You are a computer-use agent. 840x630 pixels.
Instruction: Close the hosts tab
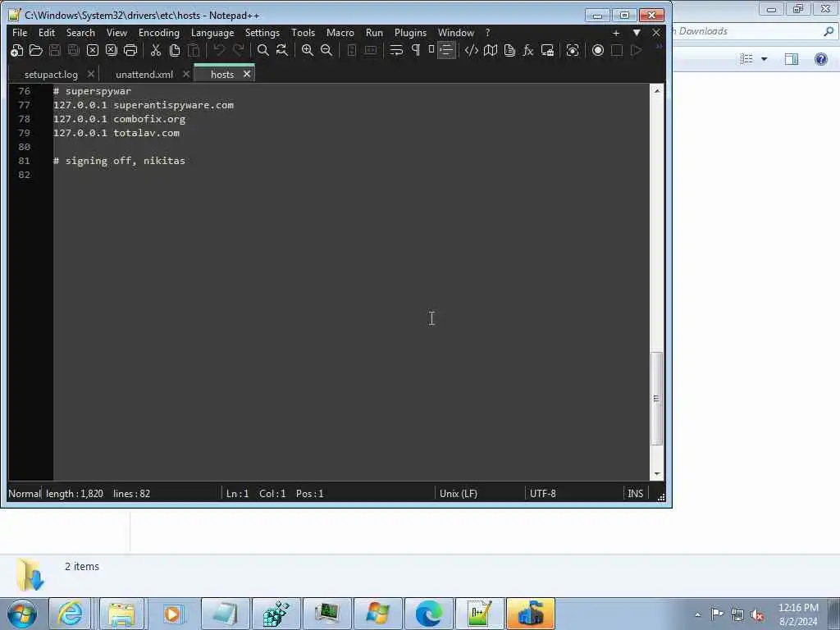click(247, 74)
